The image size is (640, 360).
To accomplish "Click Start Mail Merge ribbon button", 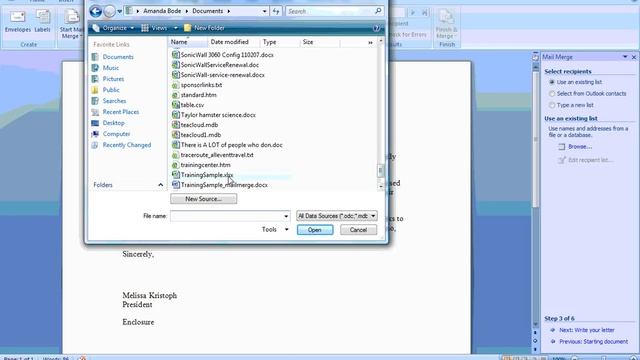I will [71, 24].
